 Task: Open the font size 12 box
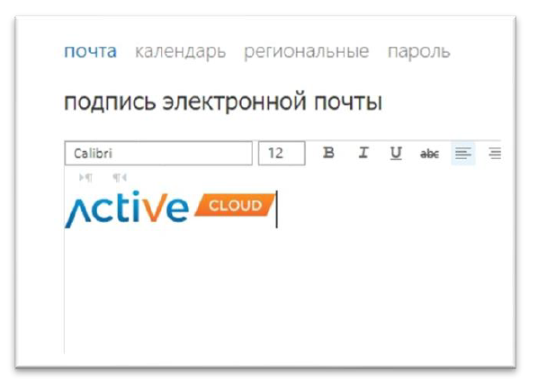282,154
